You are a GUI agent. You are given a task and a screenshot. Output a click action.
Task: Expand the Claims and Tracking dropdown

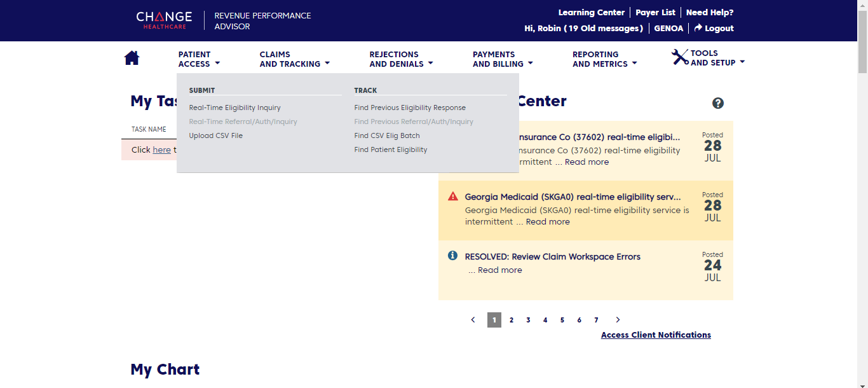294,59
